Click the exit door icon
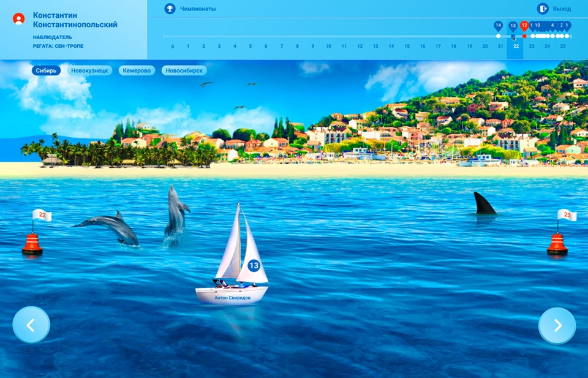This screenshot has width=588, height=378. 543,9
